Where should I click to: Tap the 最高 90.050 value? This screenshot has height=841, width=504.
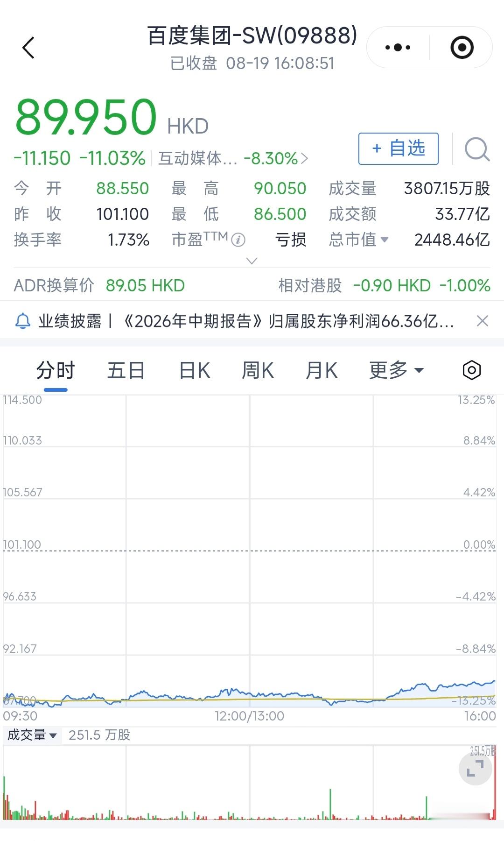[x=280, y=189]
